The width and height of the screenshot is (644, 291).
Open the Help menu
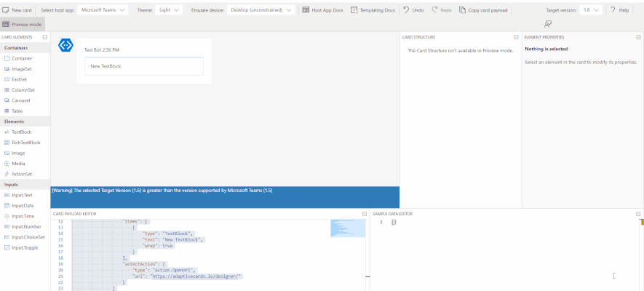[x=620, y=10]
